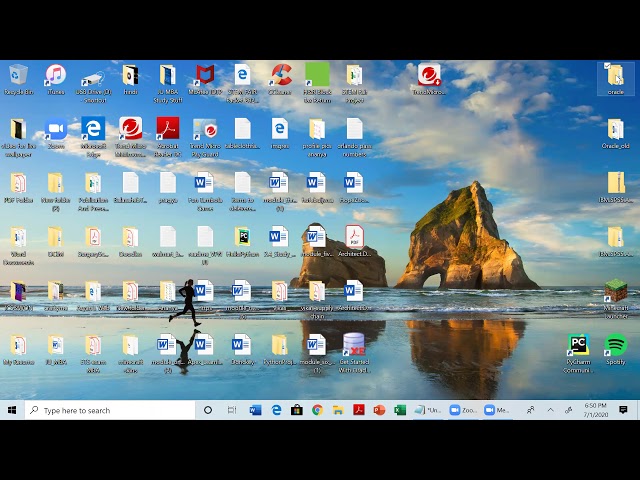Select the Trend Micro Pay Guard shortcut

tap(205, 137)
